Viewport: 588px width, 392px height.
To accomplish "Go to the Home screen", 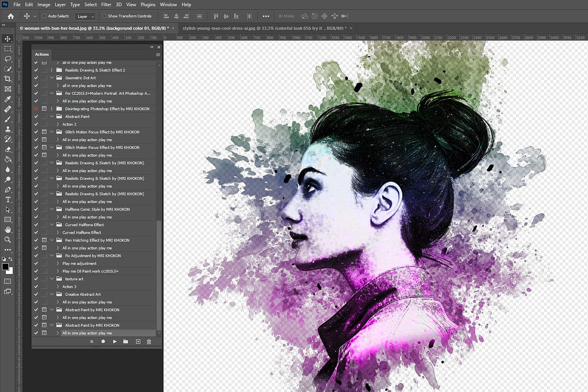I will [x=11, y=16].
